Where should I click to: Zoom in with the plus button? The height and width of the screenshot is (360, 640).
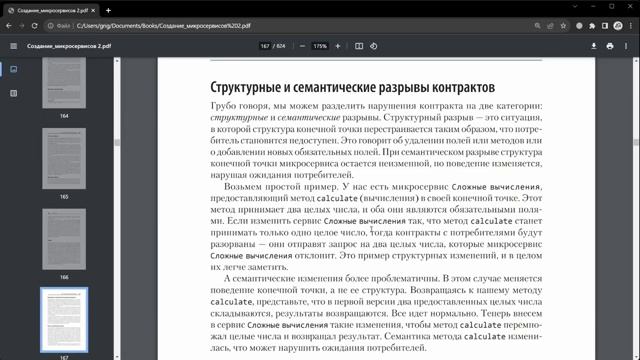tap(338, 46)
